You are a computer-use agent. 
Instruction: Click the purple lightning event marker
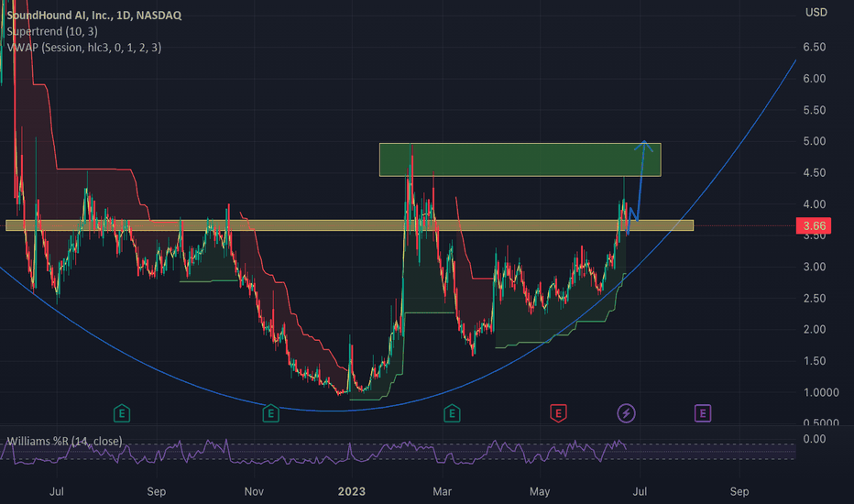coord(626,413)
